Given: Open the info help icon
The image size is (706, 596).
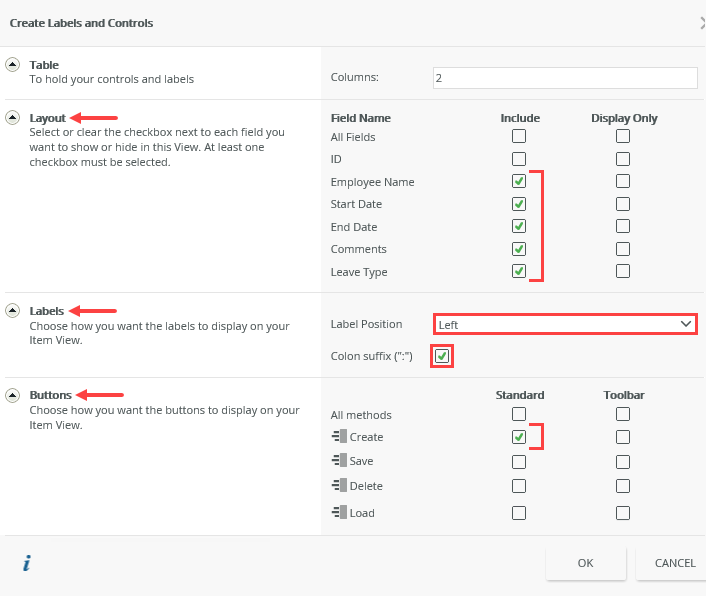Looking at the screenshot, I should (27, 563).
